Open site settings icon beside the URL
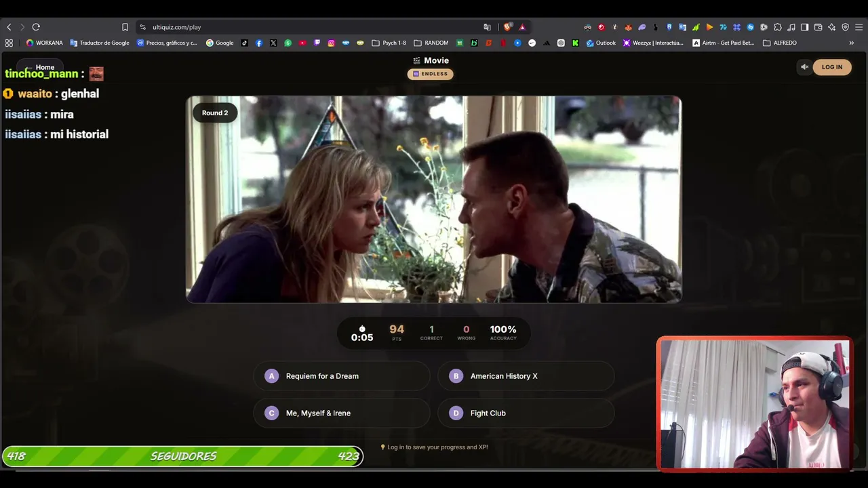 point(142,27)
